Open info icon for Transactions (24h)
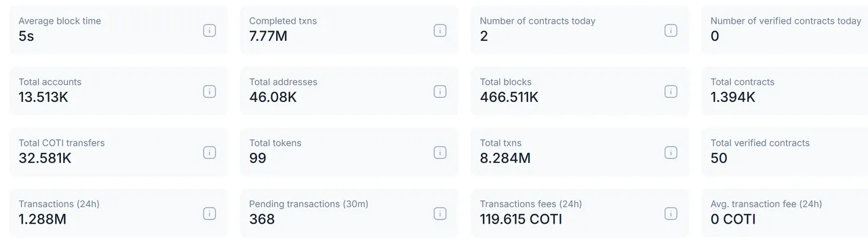The image size is (868, 248). (x=210, y=214)
